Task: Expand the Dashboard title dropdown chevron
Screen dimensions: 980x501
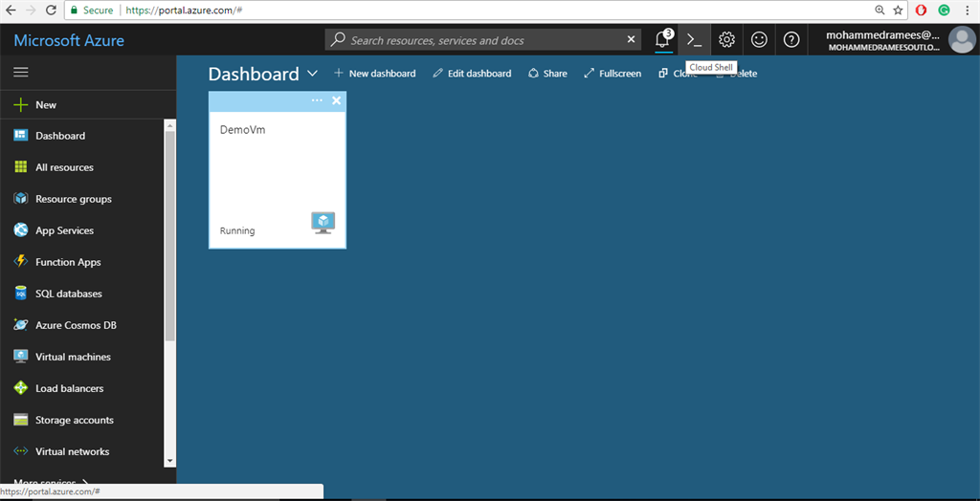Action: point(313,74)
